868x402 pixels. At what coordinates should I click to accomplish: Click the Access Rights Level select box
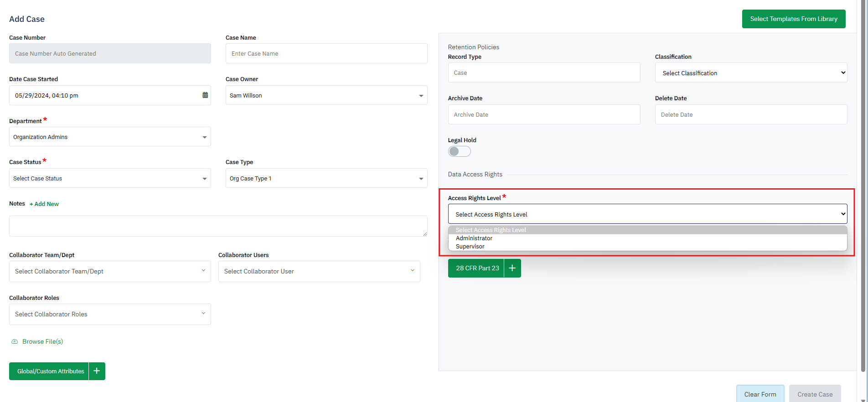[647, 214]
